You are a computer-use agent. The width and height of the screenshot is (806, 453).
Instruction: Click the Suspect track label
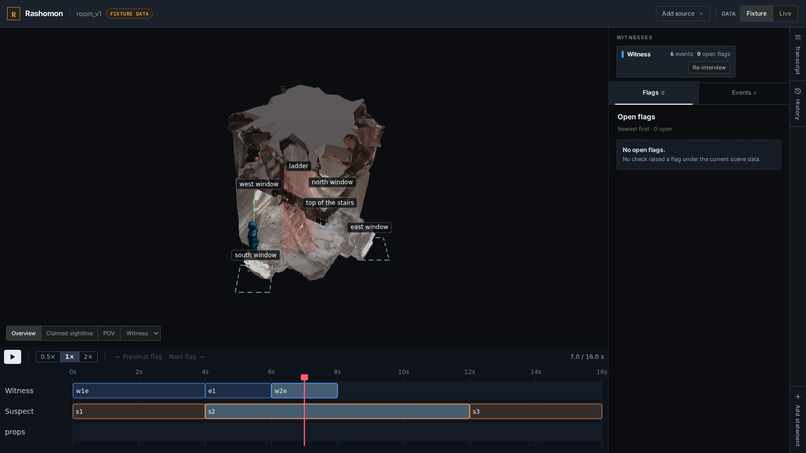[x=19, y=411]
